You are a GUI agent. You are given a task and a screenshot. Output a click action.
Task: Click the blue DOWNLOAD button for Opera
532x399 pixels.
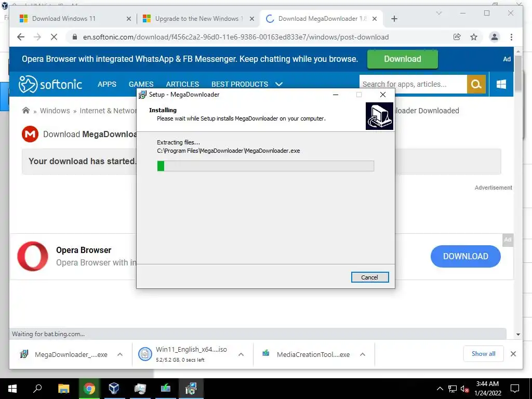pos(465,256)
